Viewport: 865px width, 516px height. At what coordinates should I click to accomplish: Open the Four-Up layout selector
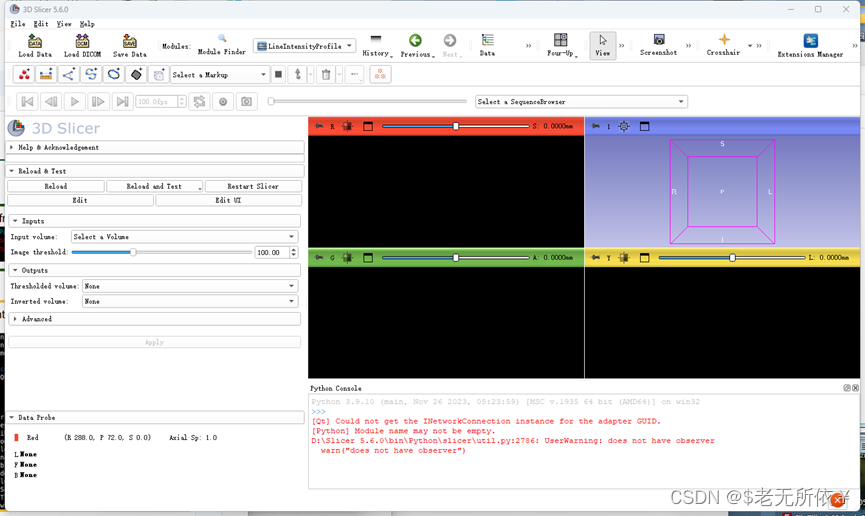tap(561, 46)
